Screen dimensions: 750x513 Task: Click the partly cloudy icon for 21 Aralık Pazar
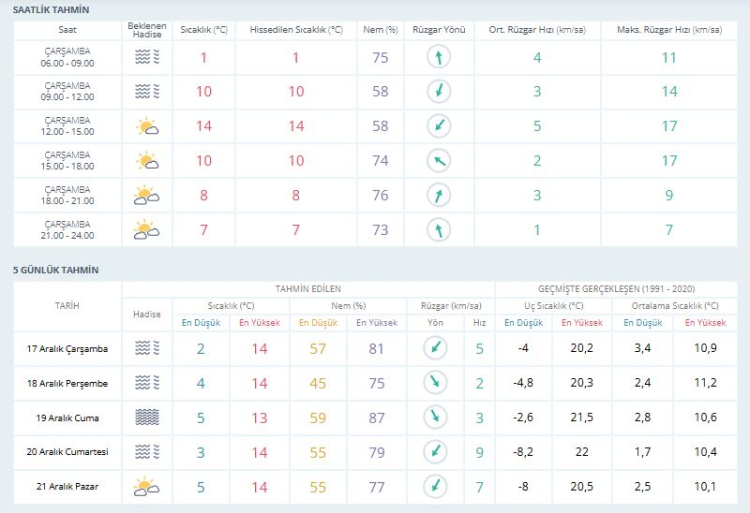pyautogui.click(x=147, y=487)
